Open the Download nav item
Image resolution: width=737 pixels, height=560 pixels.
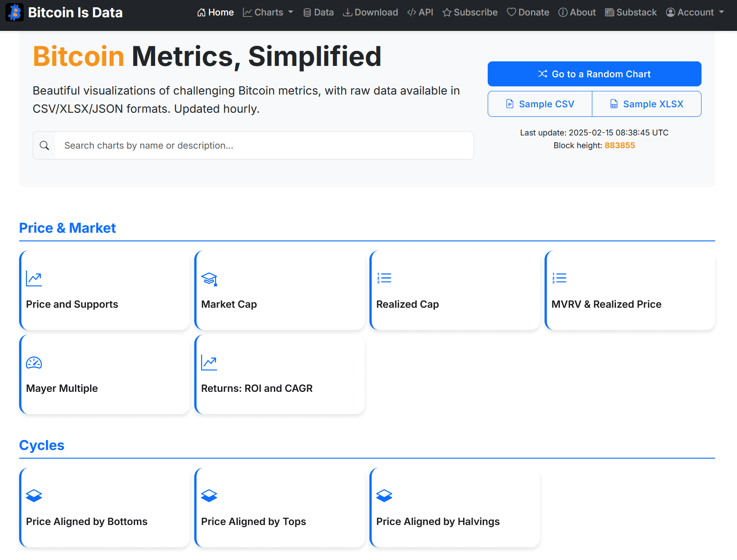(370, 12)
